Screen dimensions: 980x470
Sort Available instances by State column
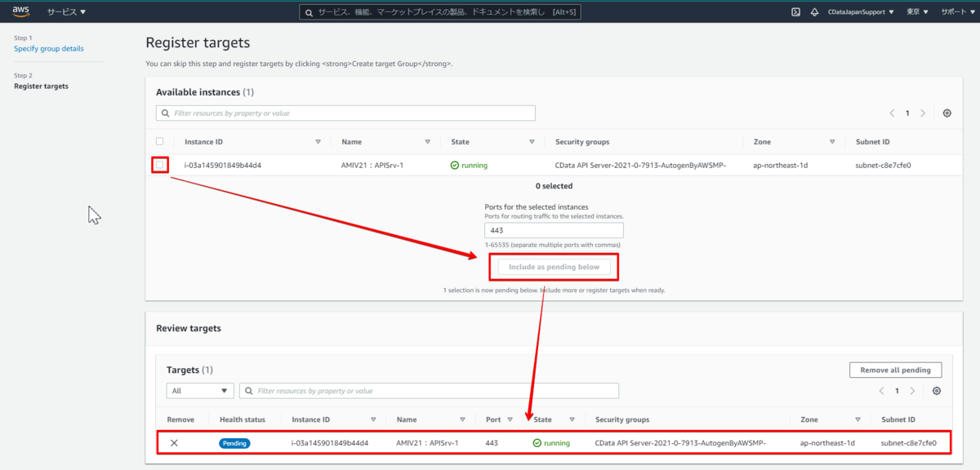(x=532, y=142)
